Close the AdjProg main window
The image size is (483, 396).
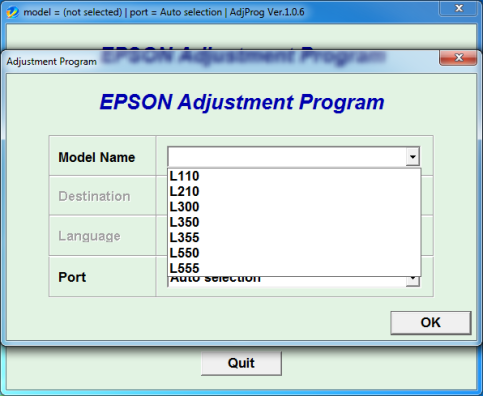pos(459,8)
